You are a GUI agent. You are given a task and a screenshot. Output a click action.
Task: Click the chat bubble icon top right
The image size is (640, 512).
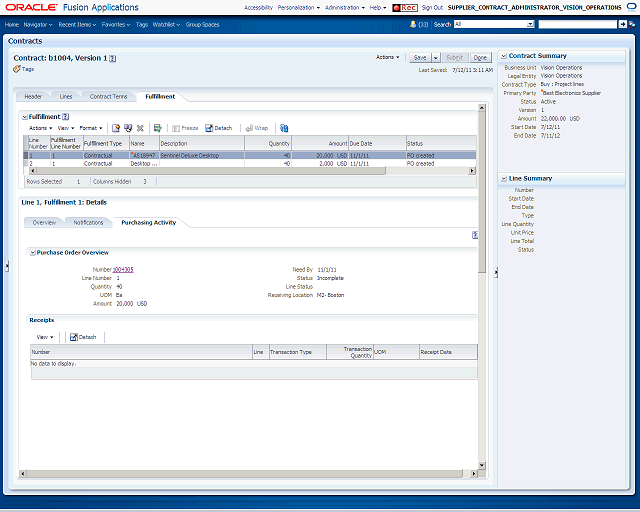(x=631, y=7)
